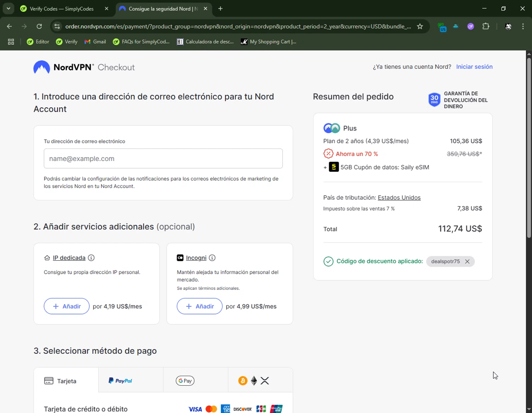Viewport: 532px width, 413px height.
Task: Click the Saily eSIM icon
Action: click(334, 167)
